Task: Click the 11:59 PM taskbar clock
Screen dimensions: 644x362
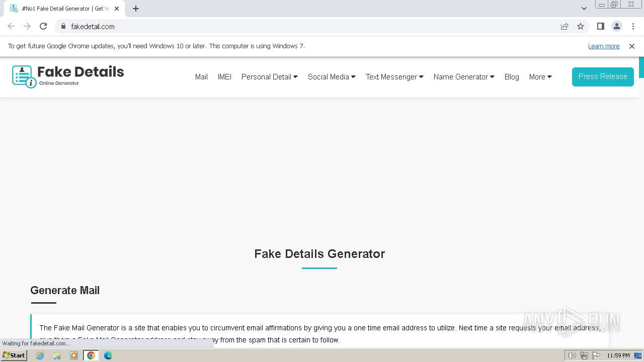Action: (618, 355)
